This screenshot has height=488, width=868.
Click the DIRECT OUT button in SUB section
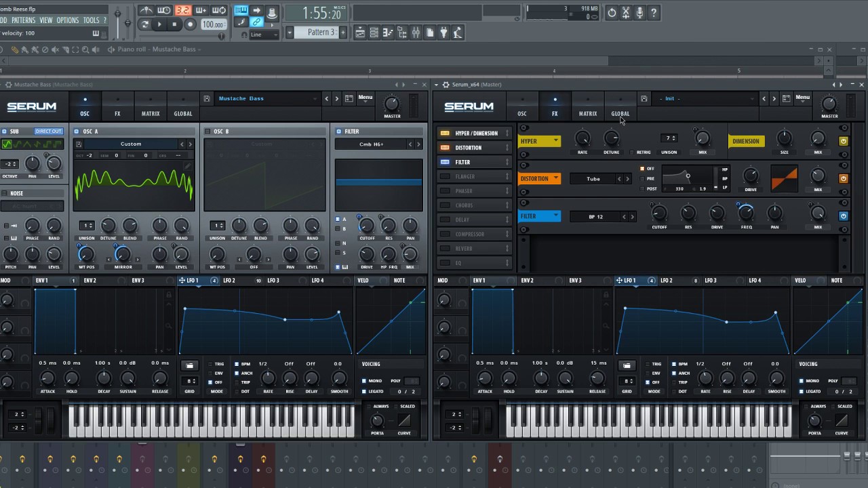[48, 131]
